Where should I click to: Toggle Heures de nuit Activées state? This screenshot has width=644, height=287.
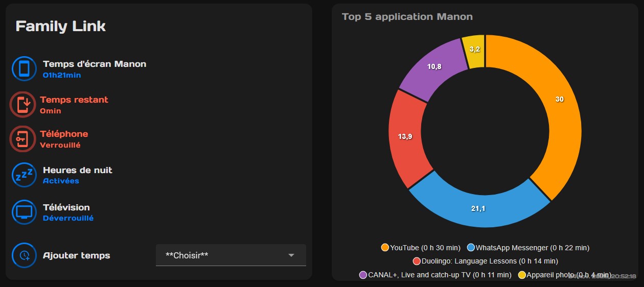coord(61,181)
